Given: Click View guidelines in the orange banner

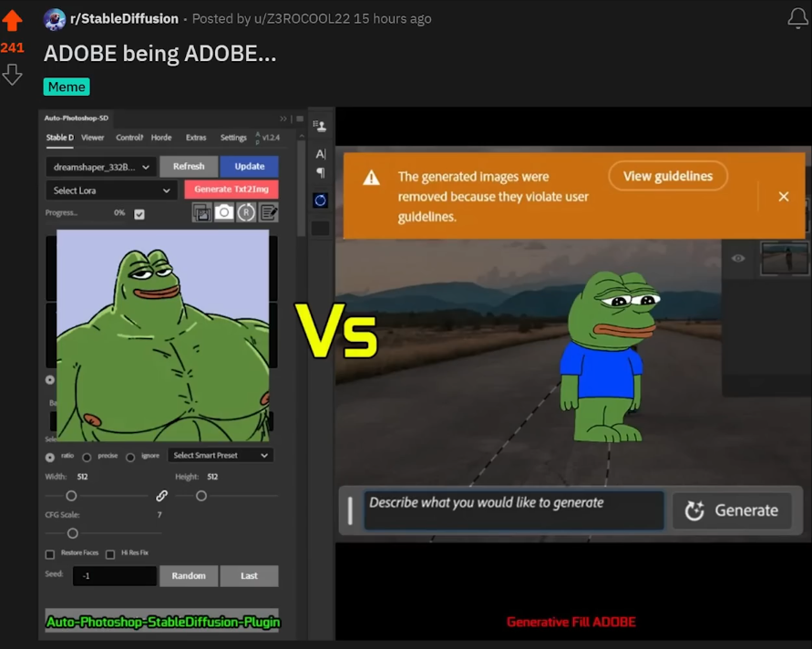Looking at the screenshot, I should coord(668,176).
